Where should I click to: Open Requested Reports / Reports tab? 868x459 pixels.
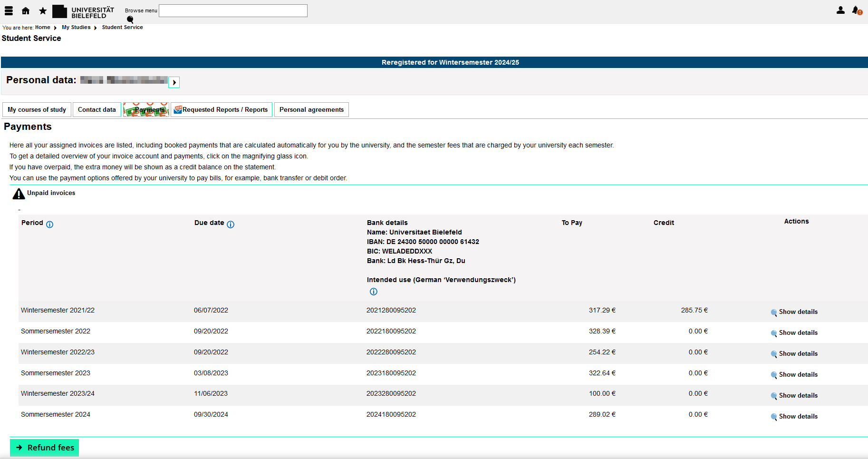tap(222, 109)
